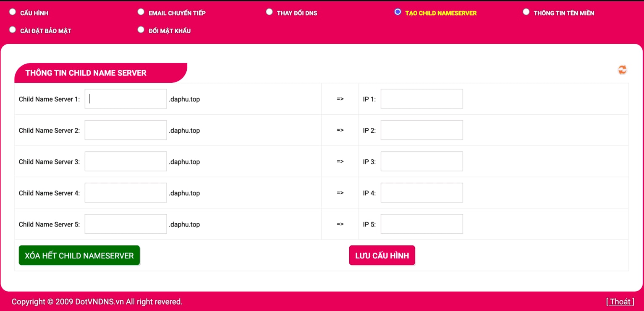Viewport: 644px width, 311px height.
Task: Select the Thông Tin Tên Miền radio button
Action: (x=526, y=12)
